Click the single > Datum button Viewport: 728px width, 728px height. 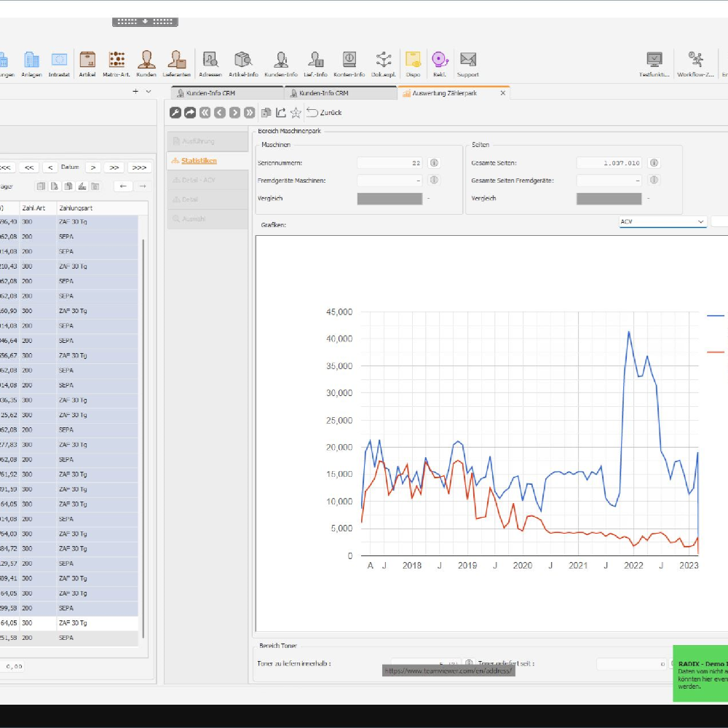point(93,167)
